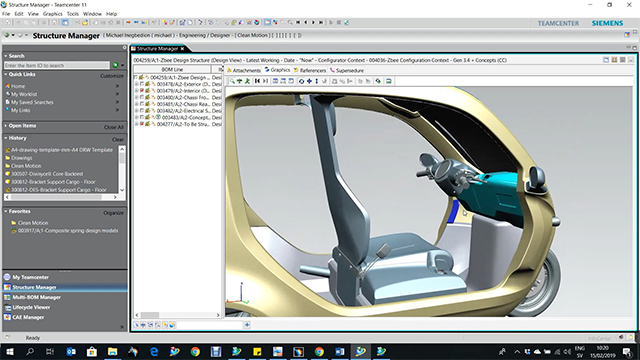Check the 003478 Exterior visibility checkbox
This screenshot has height=360, width=640.
[x=142, y=84]
